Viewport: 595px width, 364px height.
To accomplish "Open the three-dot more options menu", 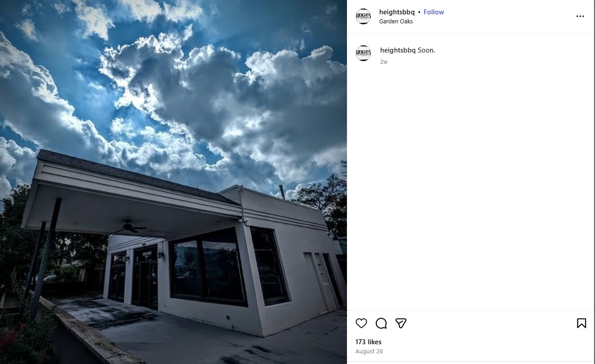I will (580, 17).
